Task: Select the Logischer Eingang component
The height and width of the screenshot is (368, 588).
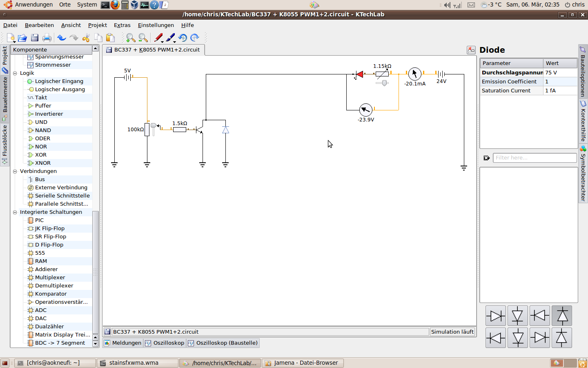Action: click(x=59, y=81)
